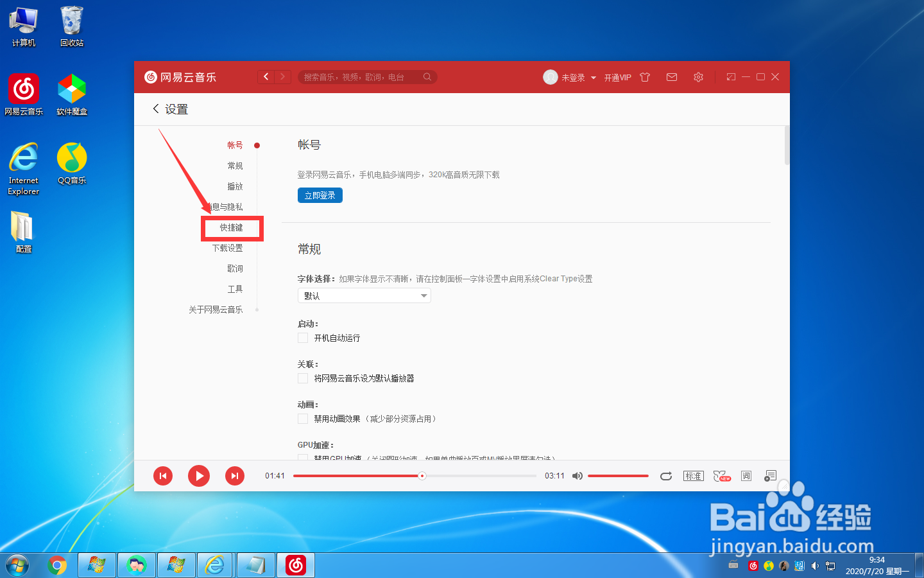Switch to mini mode icon
Screen dimensions: 924x578
click(x=731, y=77)
